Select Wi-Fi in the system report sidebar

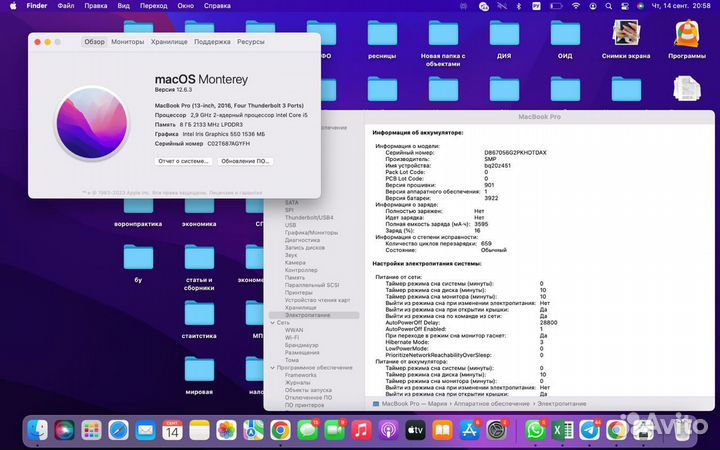(292, 338)
